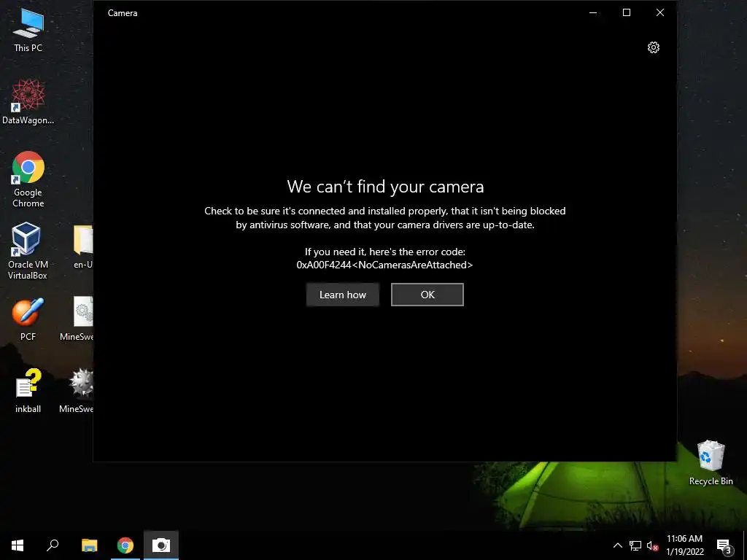Image resolution: width=747 pixels, height=560 pixels.
Task: Select the en-U folder on desktop
Action: [83, 246]
